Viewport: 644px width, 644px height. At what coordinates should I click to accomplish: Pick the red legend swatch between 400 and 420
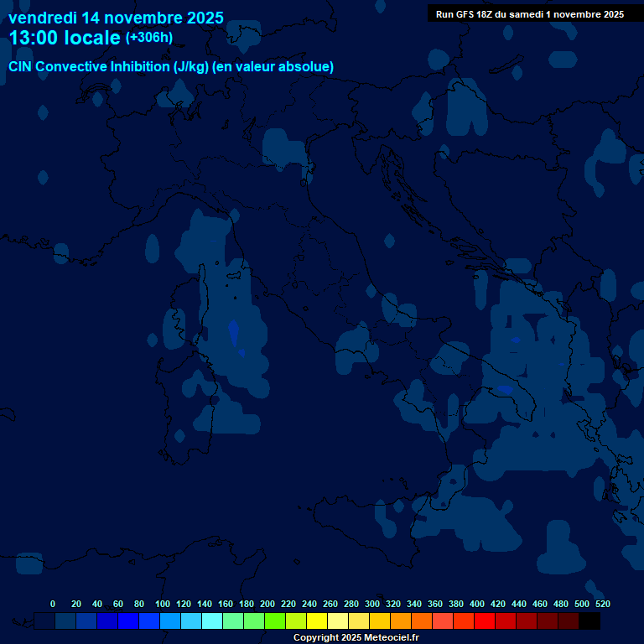(x=485, y=621)
